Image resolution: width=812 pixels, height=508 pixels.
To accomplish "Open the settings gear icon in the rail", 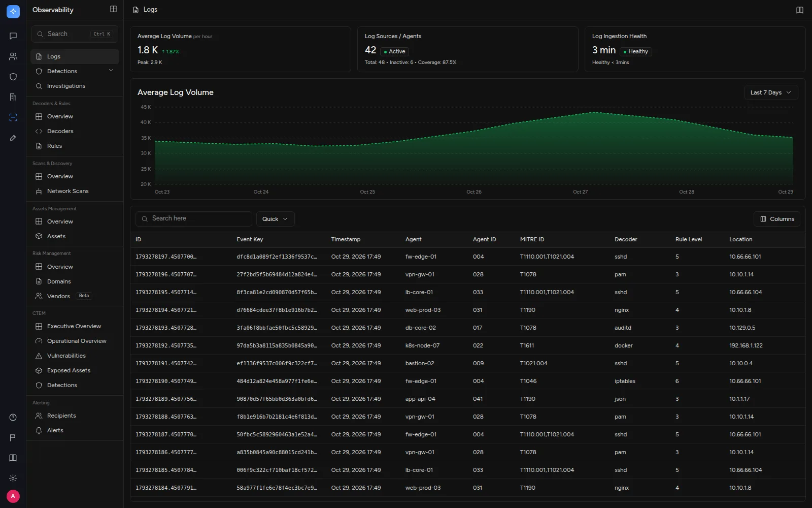I will [13, 478].
